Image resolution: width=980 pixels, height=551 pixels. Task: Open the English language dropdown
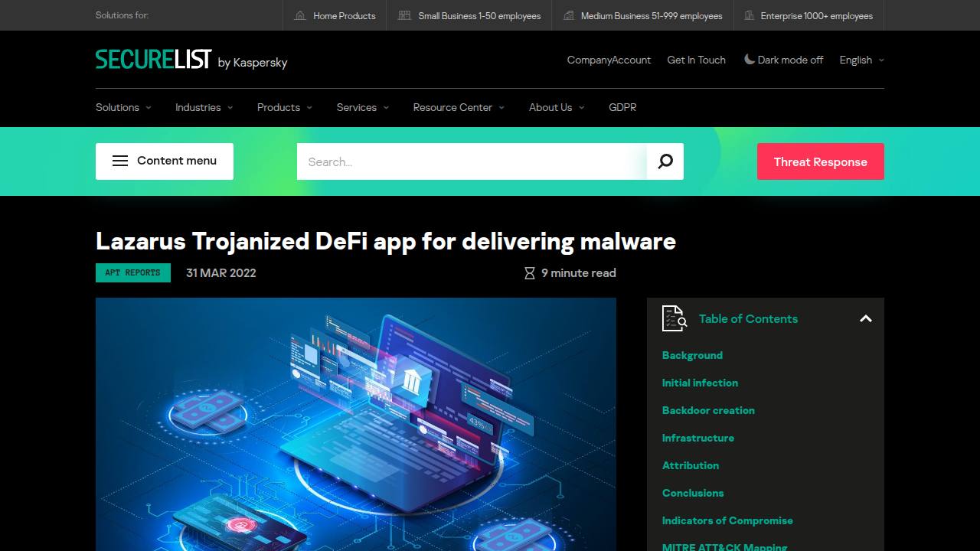coord(861,60)
